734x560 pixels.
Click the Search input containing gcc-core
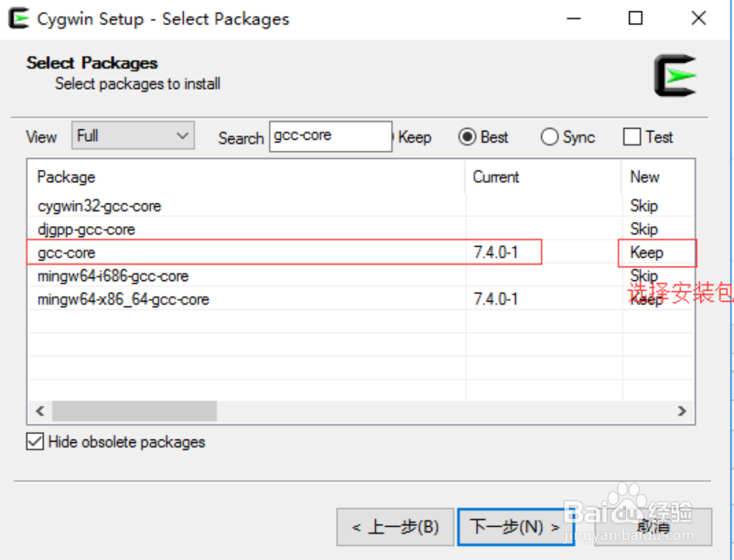point(329,135)
